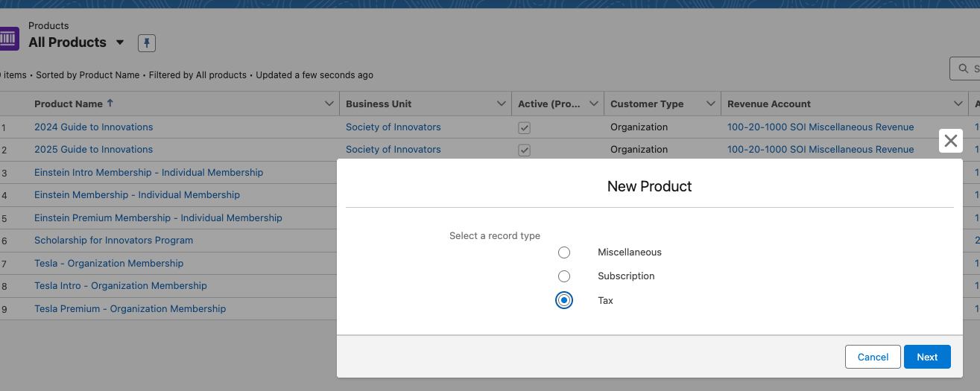Viewport: 980px width, 391px height.
Task: Select the Tax record type radio
Action: (x=564, y=300)
